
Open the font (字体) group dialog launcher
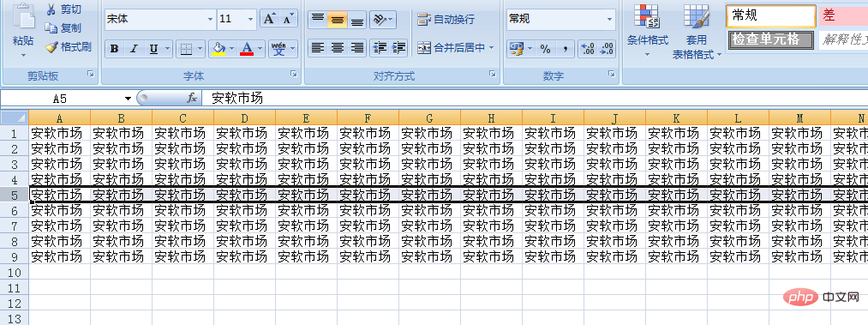[294, 74]
